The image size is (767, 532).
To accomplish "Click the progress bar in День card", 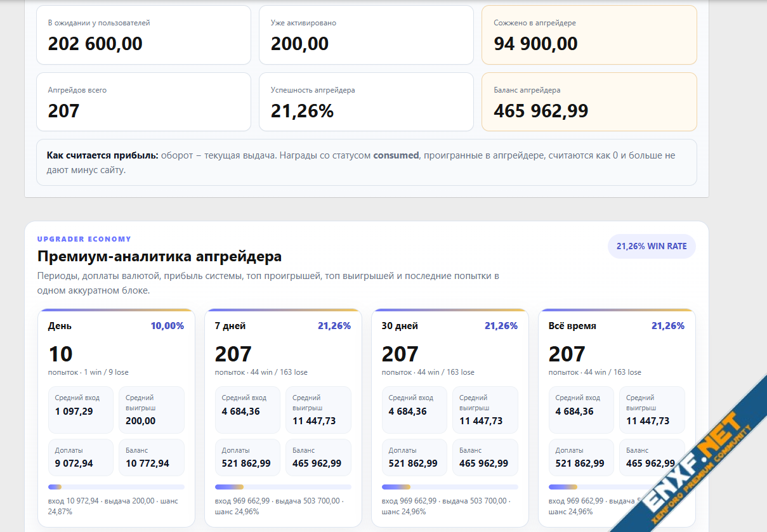I will (116, 487).
